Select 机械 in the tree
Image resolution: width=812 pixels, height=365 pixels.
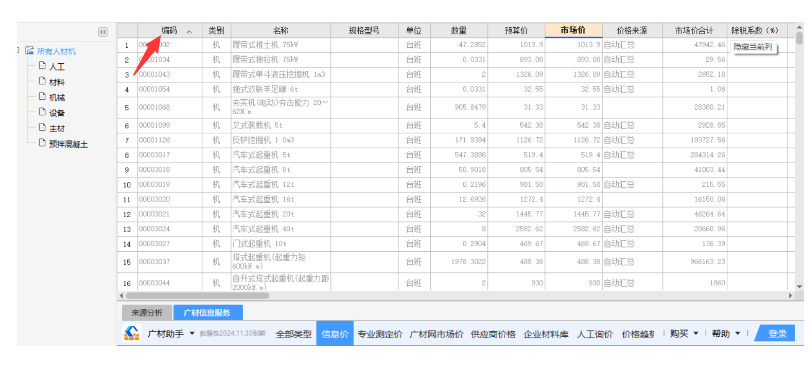click(57, 97)
